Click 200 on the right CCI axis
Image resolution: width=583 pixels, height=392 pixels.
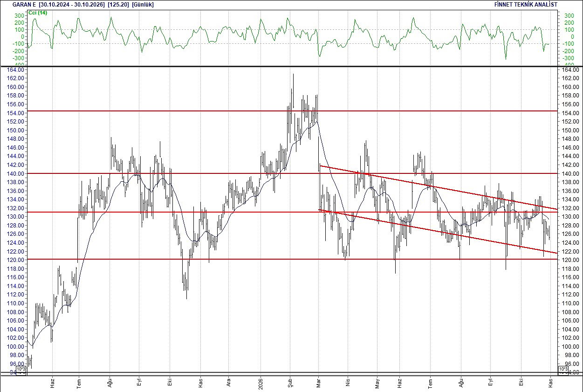point(569,22)
